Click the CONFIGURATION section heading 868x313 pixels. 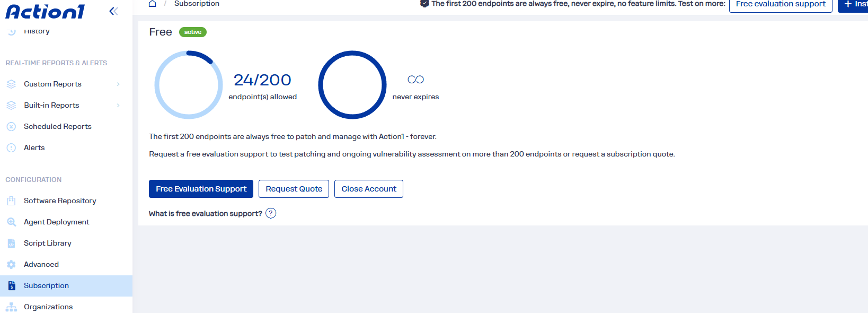pyautogui.click(x=33, y=179)
